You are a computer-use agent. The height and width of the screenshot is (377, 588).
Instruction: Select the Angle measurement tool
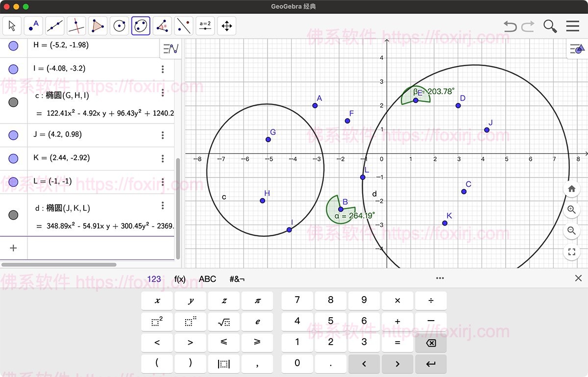pos(162,25)
